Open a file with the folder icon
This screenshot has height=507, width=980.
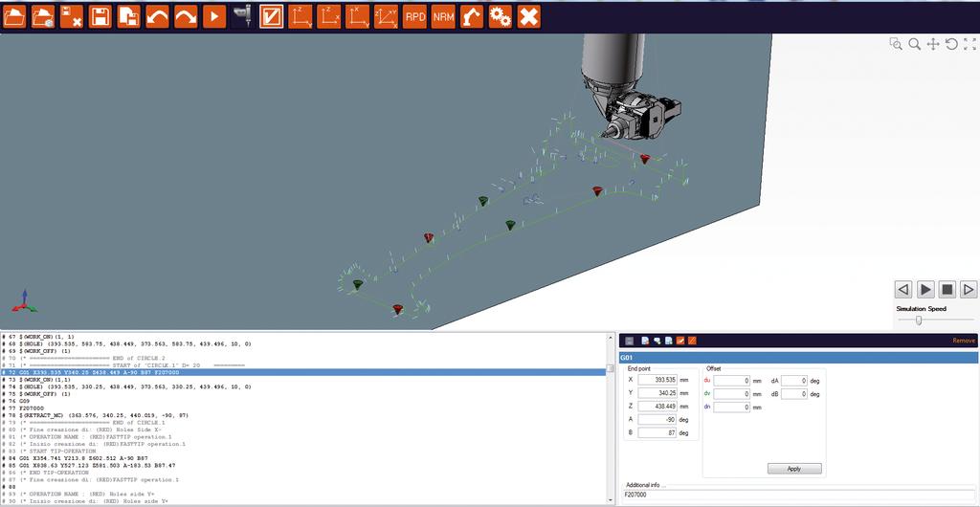[x=14, y=17]
